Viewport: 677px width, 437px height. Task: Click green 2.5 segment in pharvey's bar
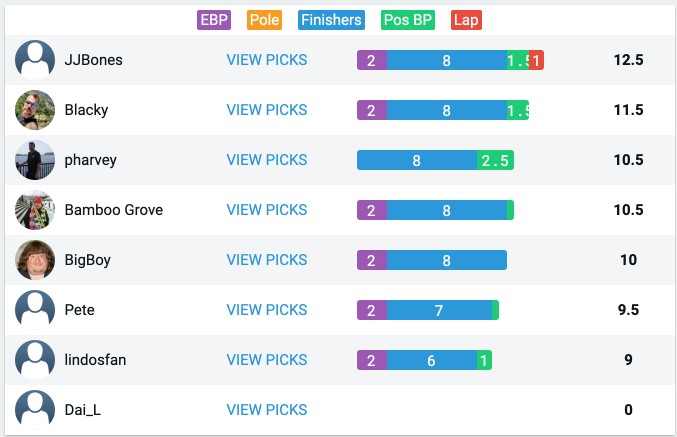pos(495,160)
